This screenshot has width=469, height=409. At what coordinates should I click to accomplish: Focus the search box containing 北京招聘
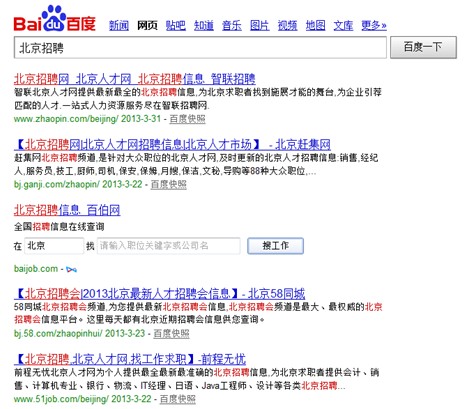(x=200, y=48)
